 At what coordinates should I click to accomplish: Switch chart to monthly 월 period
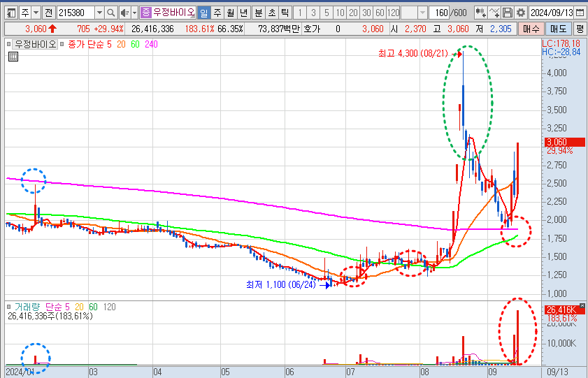(230, 13)
